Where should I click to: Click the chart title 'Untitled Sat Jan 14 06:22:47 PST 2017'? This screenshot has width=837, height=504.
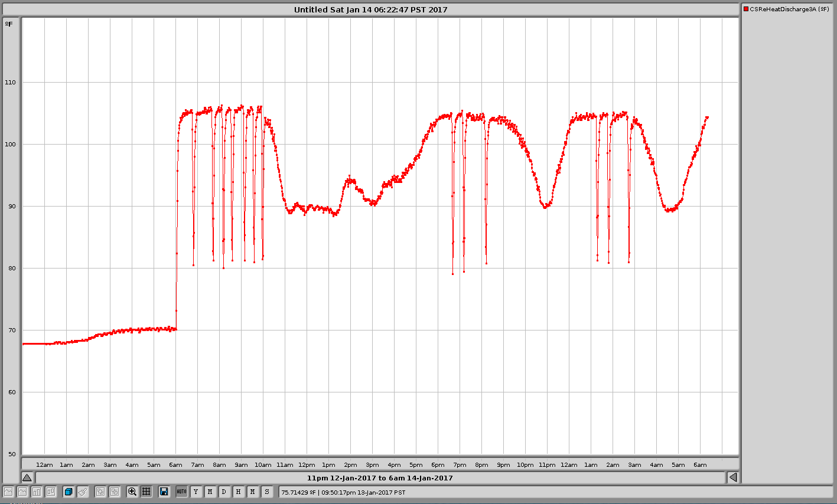tap(370, 9)
